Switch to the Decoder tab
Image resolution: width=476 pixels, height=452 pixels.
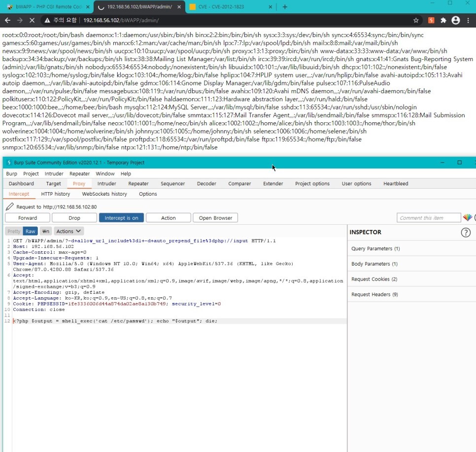206,183
